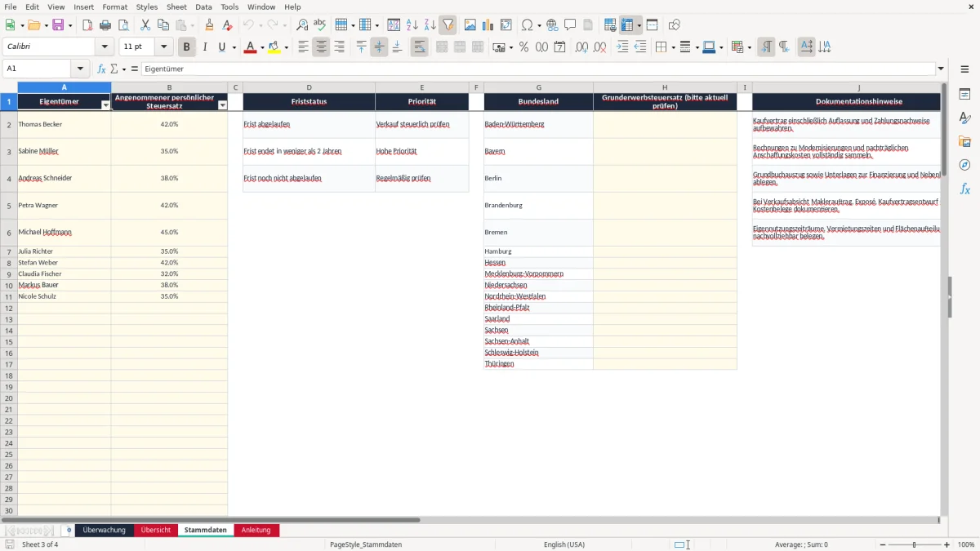The height and width of the screenshot is (551, 980).
Task: Open Function Wizard fx icon
Action: [102, 69]
